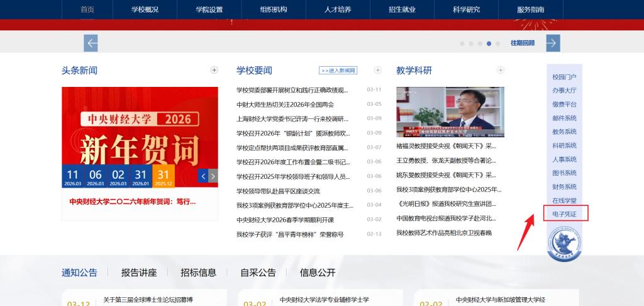
Task: Open 往期回顾 past review link
Action: (x=522, y=43)
